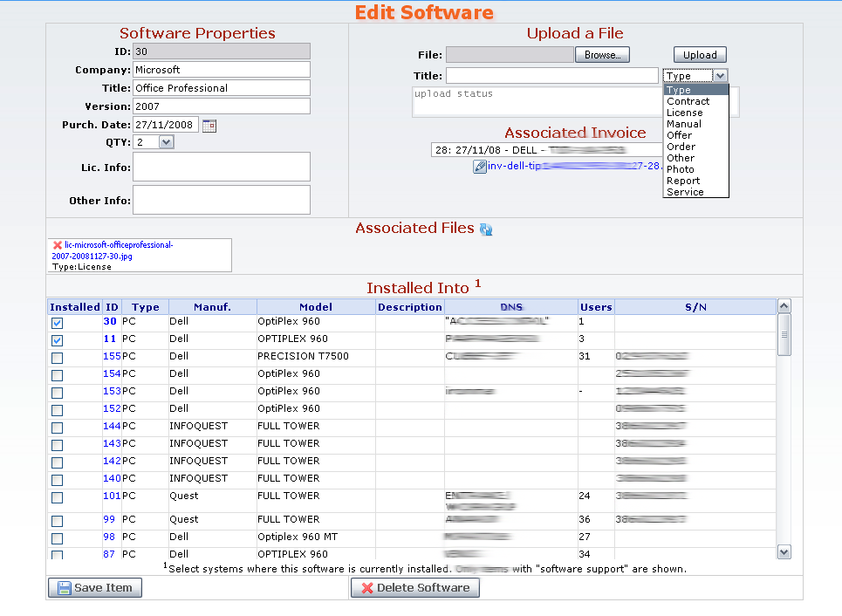This screenshot has height=616, width=842.
Task: Click into the Lic. Info text area
Action: pyautogui.click(x=222, y=167)
